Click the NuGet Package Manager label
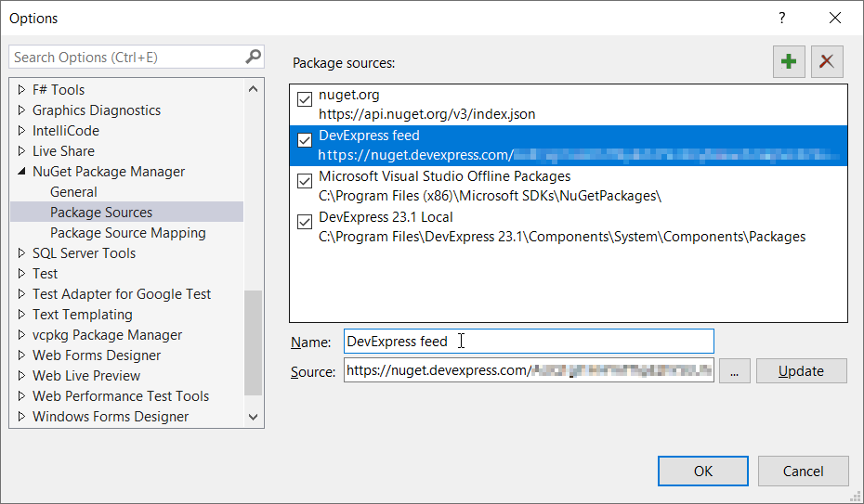 pyautogui.click(x=109, y=171)
